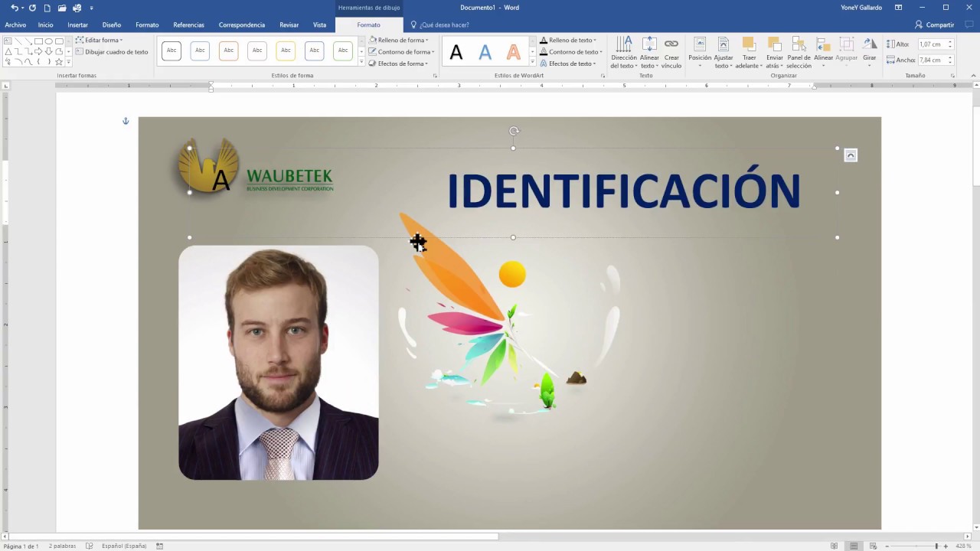This screenshot has height=551, width=980.
Task: Click the Alto height input field
Action: point(932,44)
